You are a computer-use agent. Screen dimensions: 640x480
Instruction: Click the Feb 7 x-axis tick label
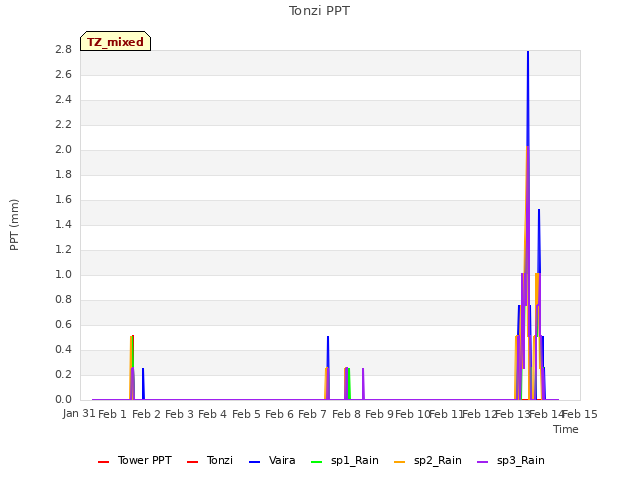click(x=313, y=414)
